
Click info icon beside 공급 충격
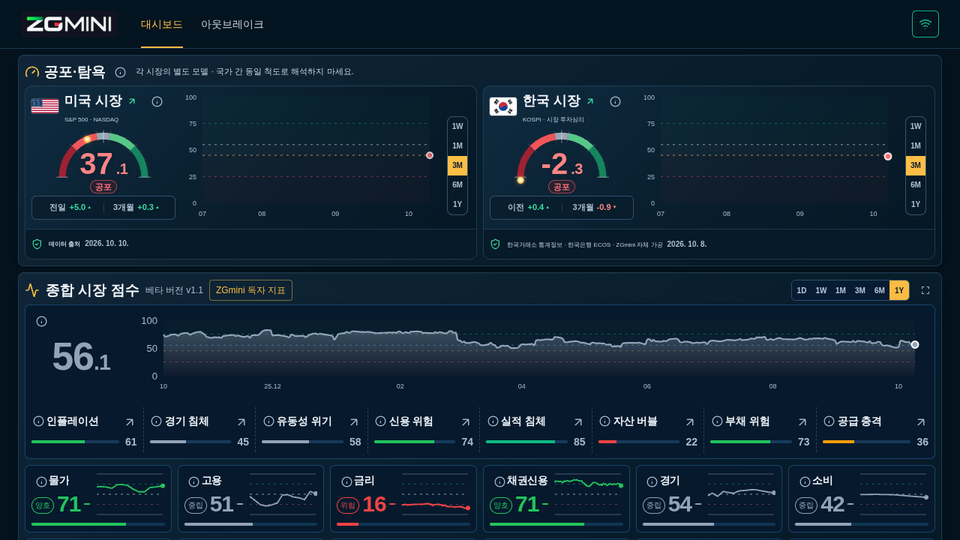(829, 421)
